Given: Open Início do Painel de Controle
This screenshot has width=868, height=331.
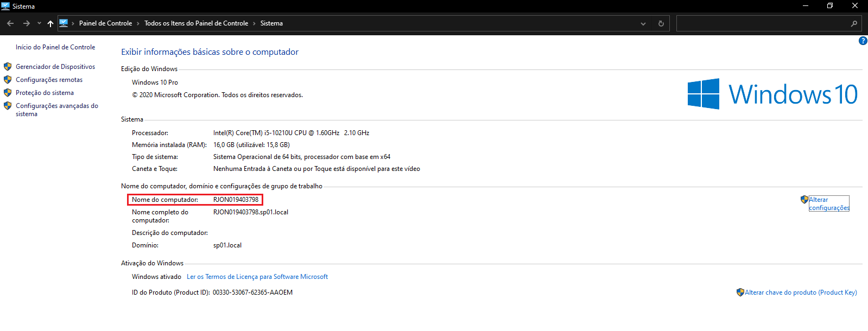Looking at the screenshot, I should tap(55, 47).
